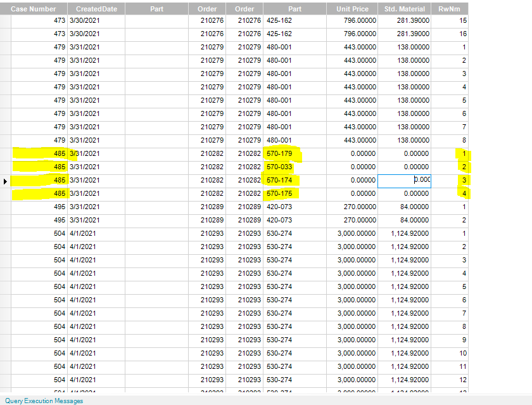The image size is (532, 405).
Task: Click Unit Price 0.00000 in 570-179 row
Action: 352,154
